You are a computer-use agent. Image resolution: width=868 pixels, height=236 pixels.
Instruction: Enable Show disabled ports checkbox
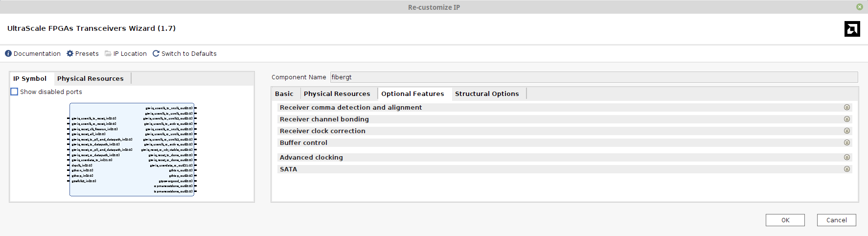[14, 92]
